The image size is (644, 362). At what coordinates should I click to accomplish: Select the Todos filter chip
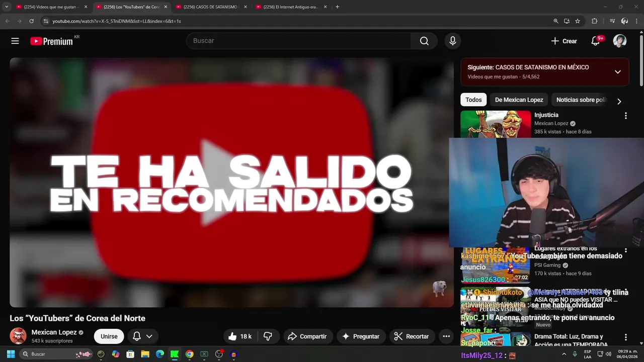pos(473,100)
